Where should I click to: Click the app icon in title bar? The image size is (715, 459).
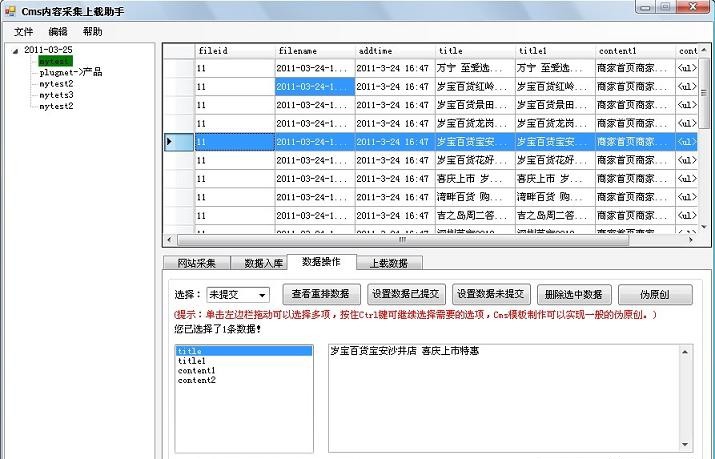pos(10,10)
